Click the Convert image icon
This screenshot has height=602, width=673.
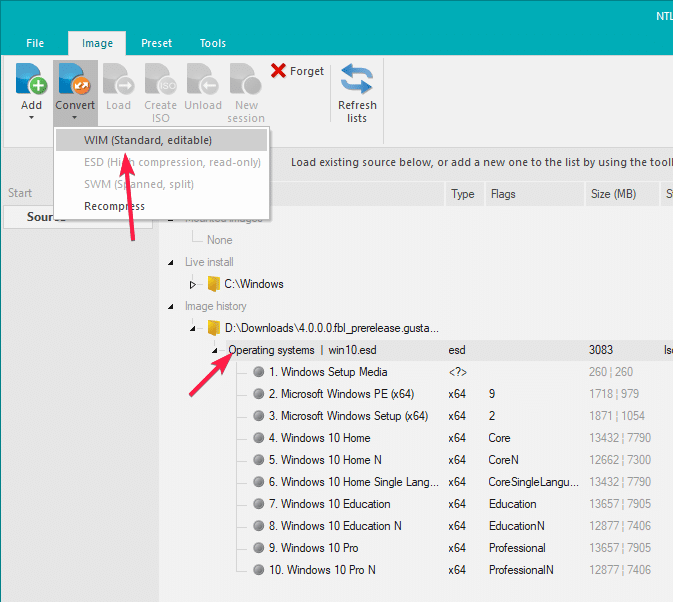[74, 79]
